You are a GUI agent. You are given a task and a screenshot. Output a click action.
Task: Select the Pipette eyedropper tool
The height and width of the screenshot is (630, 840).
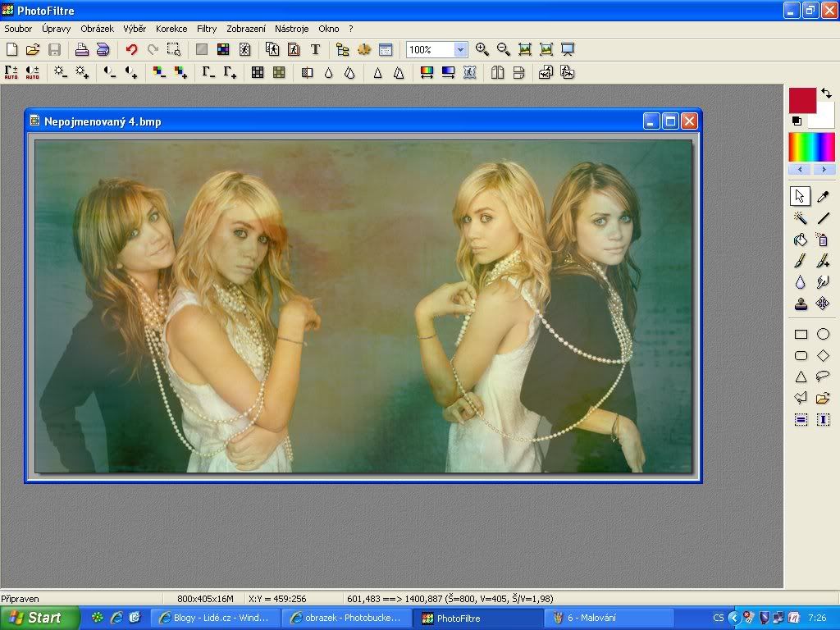coord(823,197)
